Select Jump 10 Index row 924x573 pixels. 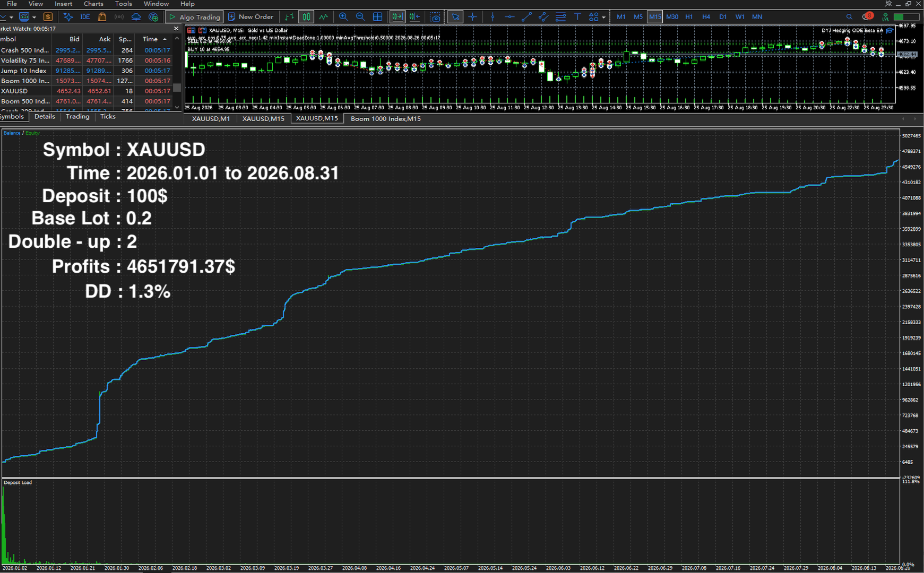coord(86,71)
